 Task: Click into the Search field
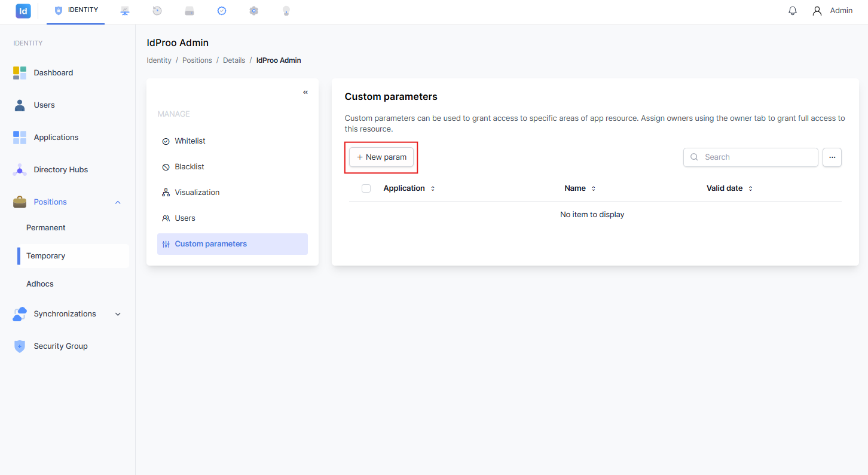(x=751, y=157)
